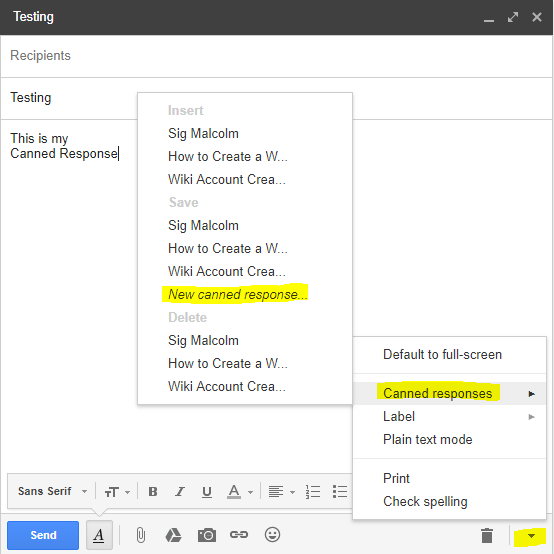
Task: Open the Sans Serif font dropdown
Action: [52, 491]
